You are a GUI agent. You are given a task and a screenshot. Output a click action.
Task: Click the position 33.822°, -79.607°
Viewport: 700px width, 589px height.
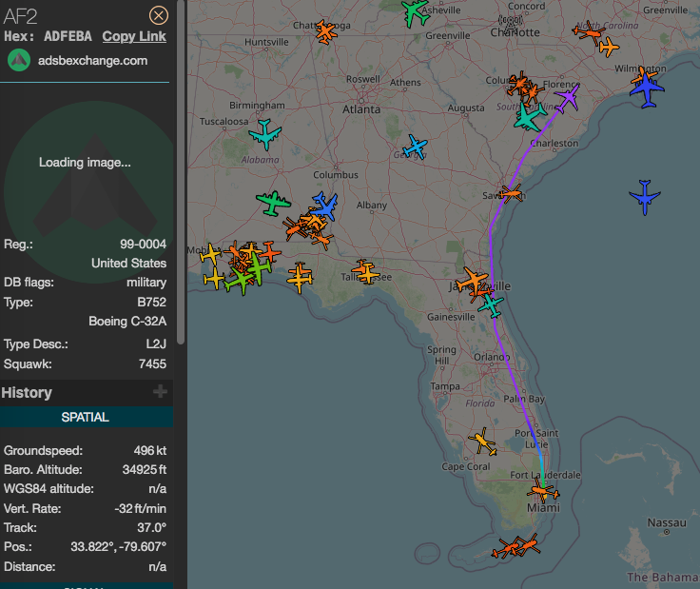(118, 546)
